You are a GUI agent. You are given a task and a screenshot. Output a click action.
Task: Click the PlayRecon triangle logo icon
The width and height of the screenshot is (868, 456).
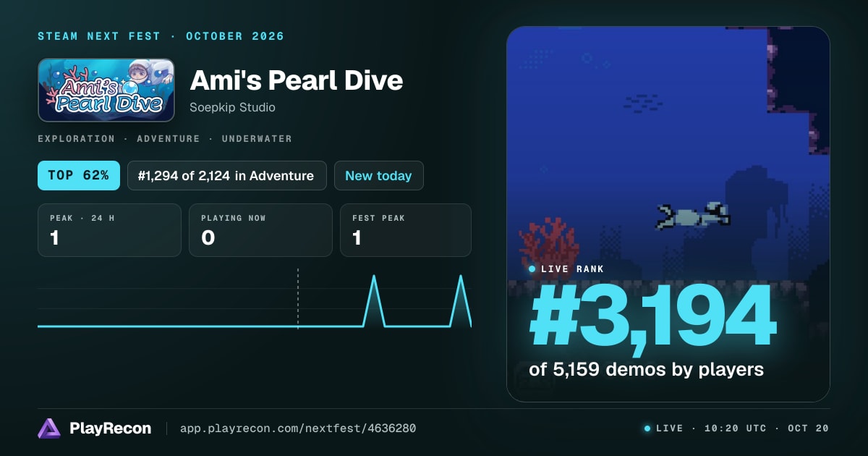(x=49, y=428)
